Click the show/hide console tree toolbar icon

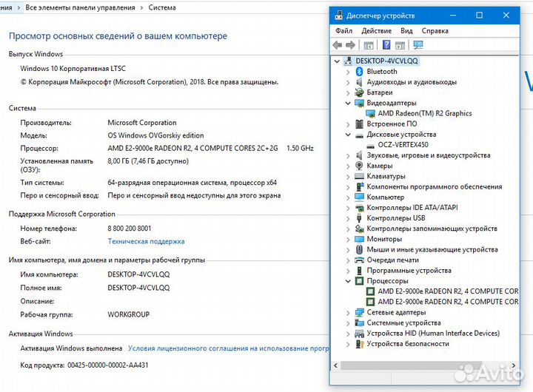pos(369,45)
